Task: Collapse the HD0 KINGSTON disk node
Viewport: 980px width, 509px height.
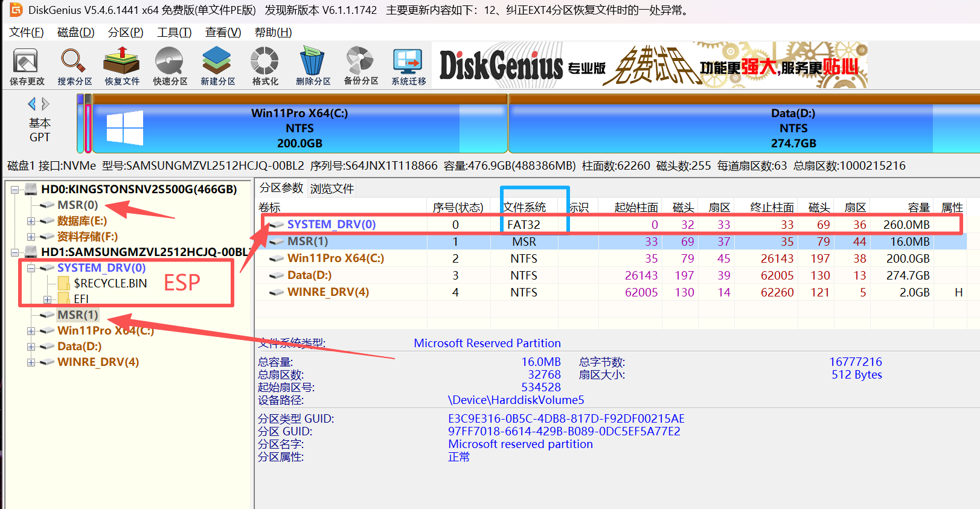Action: 15,190
